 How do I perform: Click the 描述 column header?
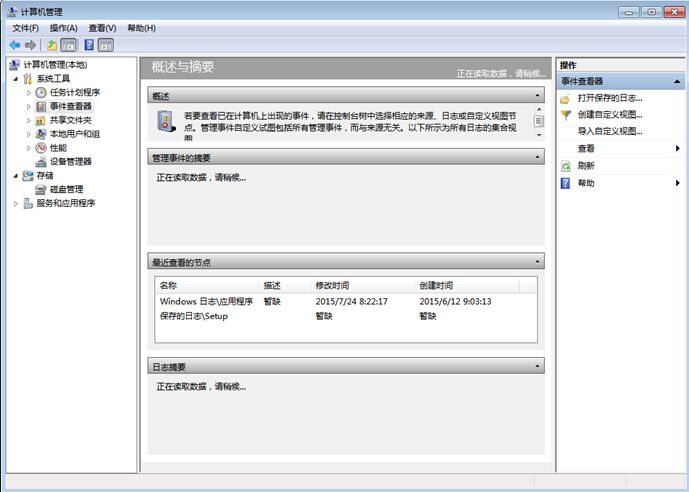285,286
